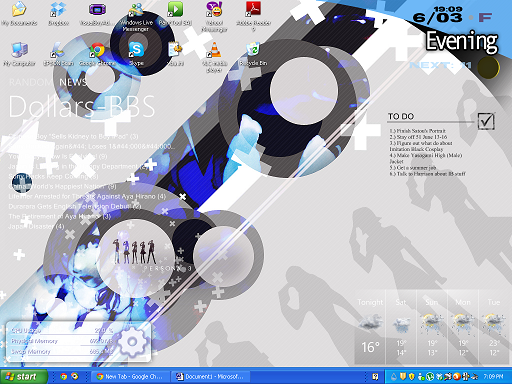Viewport: 512px width, 384px height.
Task: Click second Quick Launch icon next to Chrome
Action: 75,377
